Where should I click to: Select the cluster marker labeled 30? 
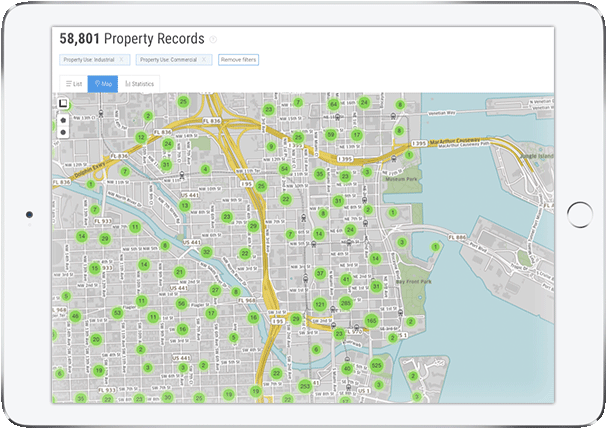[167, 397]
